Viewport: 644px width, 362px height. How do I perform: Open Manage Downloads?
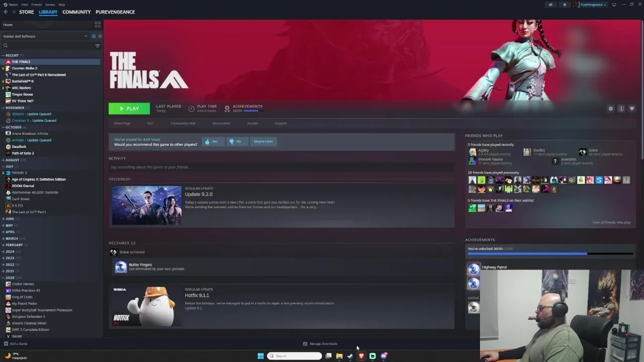(x=320, y=344)
